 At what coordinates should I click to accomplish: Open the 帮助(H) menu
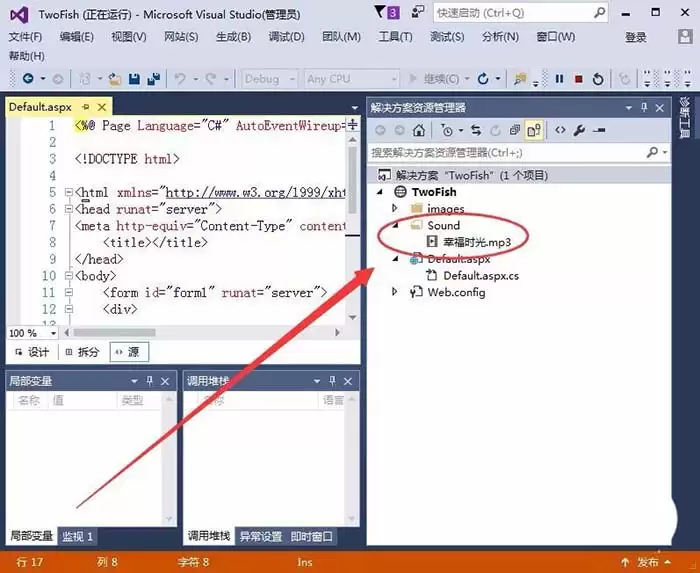pyautogui.click(x=27, y=56)
